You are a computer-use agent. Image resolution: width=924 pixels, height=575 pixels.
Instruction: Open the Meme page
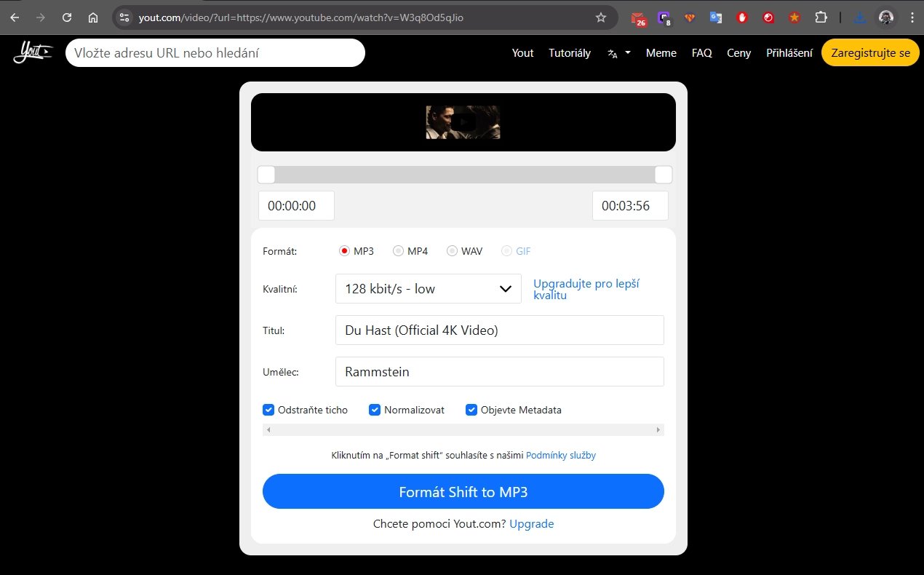(x=661, y=53)
